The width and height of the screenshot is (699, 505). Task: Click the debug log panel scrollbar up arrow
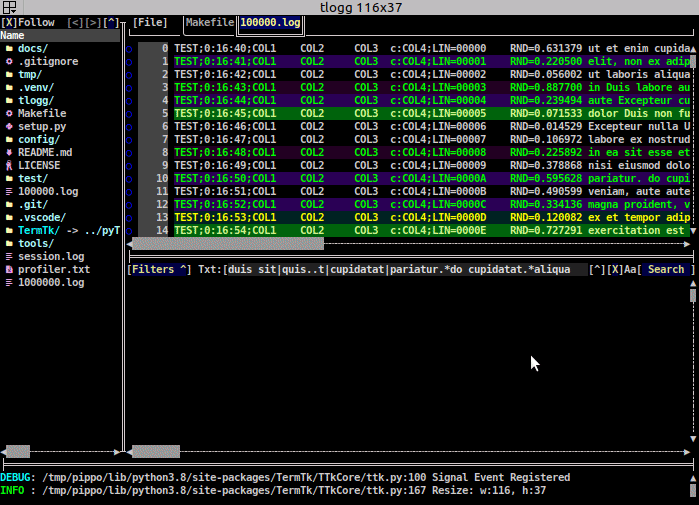[693, 478]
